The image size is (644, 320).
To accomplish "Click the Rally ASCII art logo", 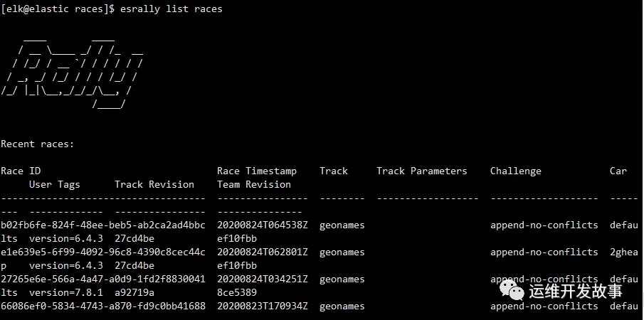I will tap(72, 74).
